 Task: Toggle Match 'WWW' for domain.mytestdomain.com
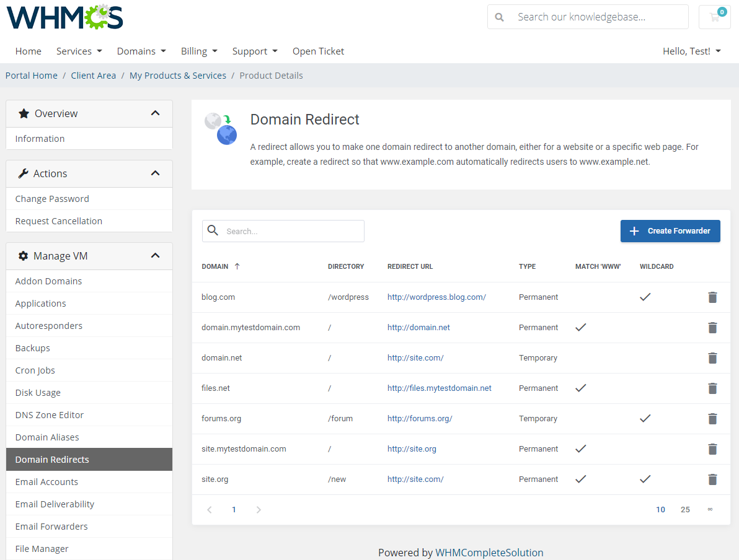pyautogui.click(x=581, y=327)
